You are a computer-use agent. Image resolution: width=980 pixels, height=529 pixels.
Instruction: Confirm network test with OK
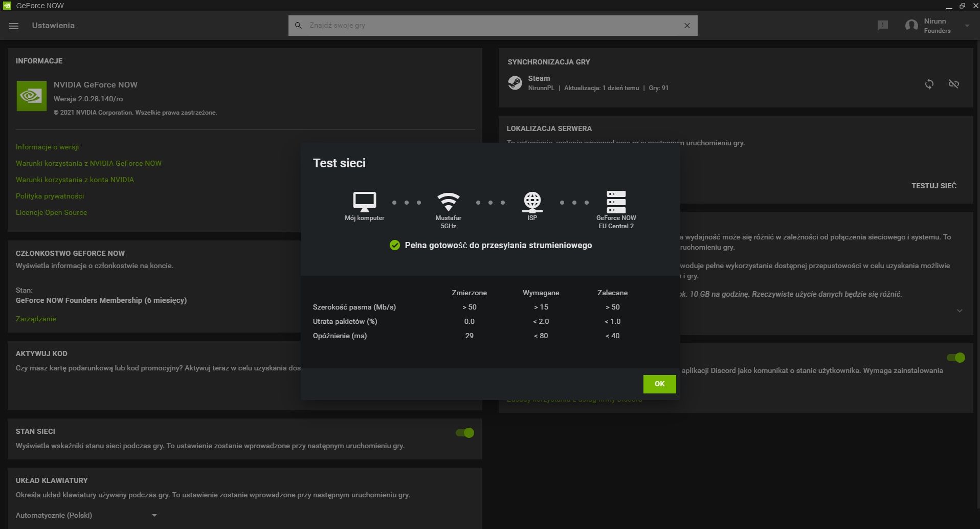659,384
